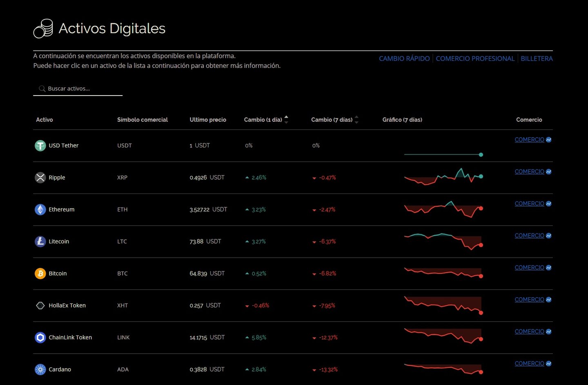Select the Bitcoin asset name

pos(58,274)
